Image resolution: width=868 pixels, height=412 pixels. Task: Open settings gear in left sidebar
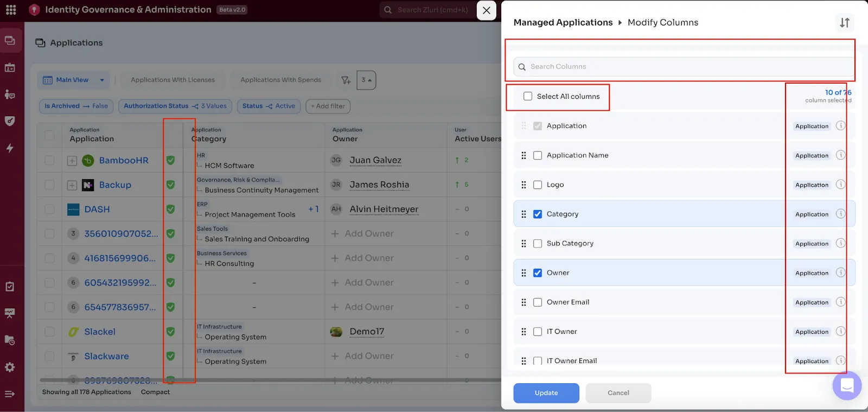coord(10,367)
